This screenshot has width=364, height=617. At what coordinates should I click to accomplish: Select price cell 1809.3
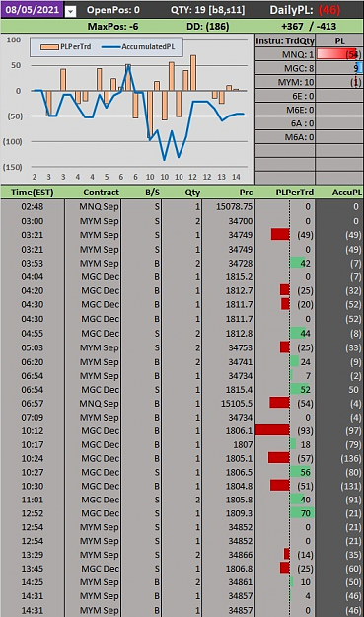(x=228, y=513)
